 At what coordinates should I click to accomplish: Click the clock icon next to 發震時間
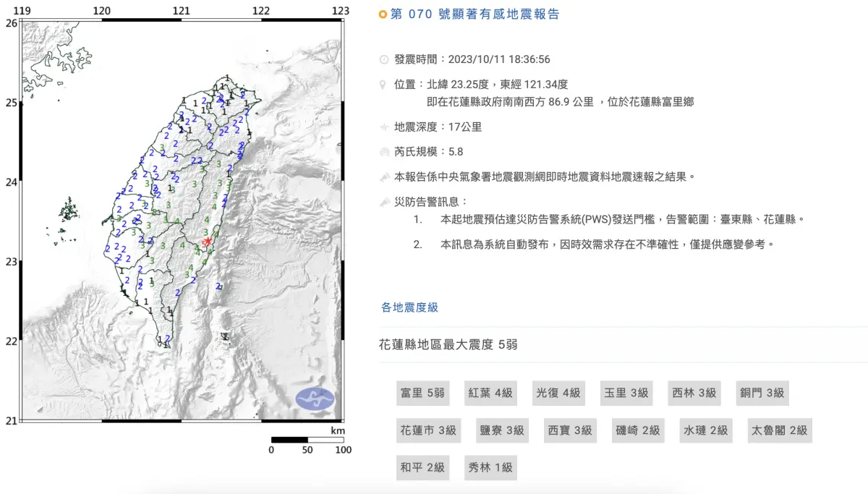pyautogui.click(x=383, y=59)
